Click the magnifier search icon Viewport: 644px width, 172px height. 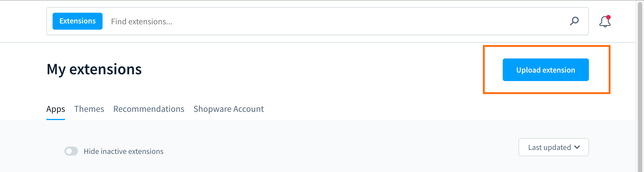click(x=574, y=21)
